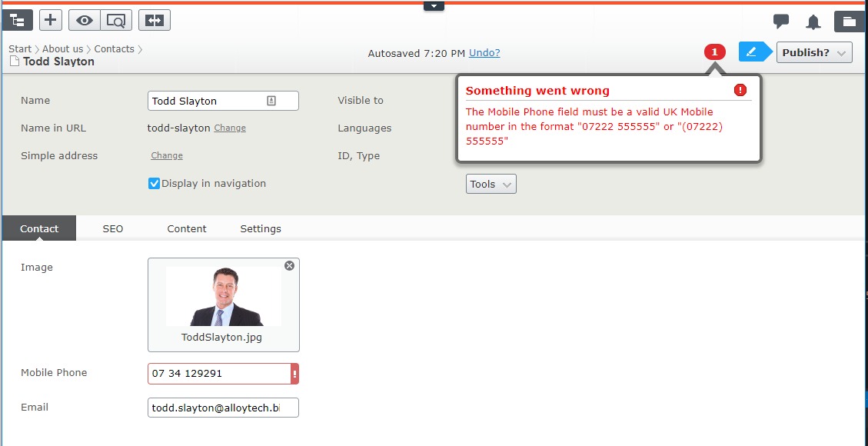Toggle the eye preview mode icon
868x446 pixels.
[x=84, y=21]
